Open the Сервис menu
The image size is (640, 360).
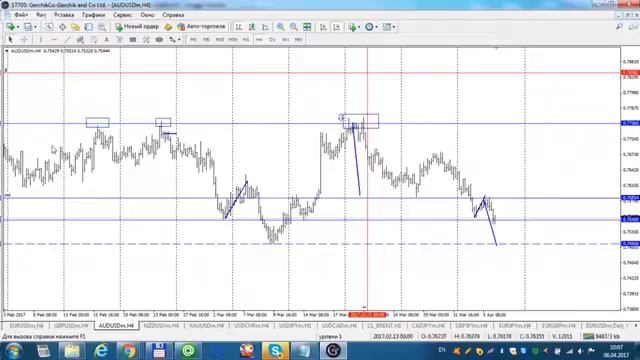[x=122, y=15]
